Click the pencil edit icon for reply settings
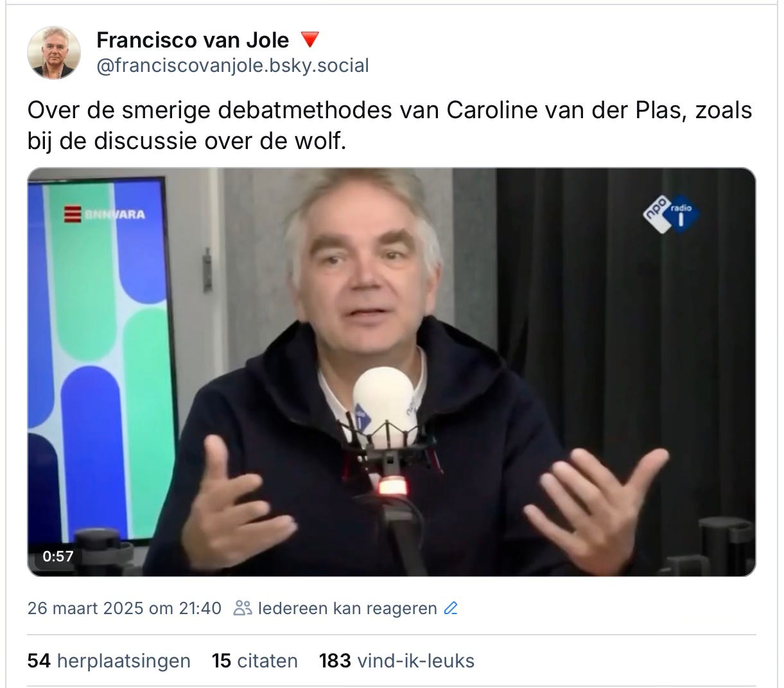This screenshot has height=688, width=784. 451,608
